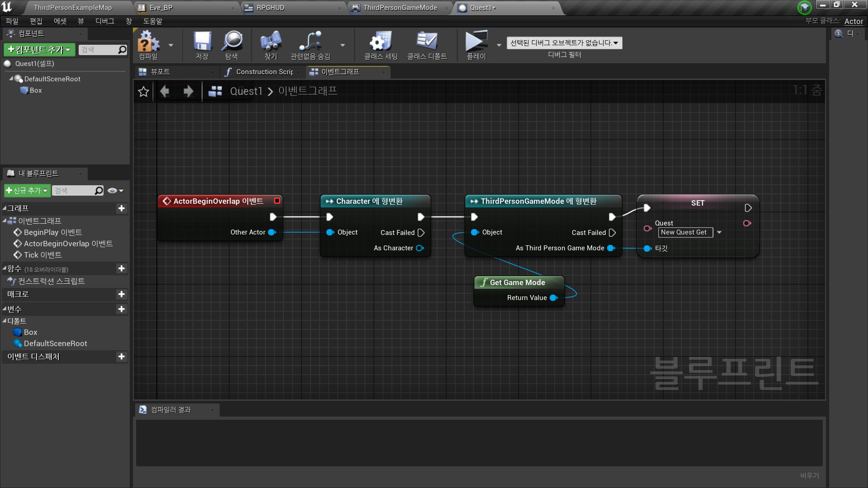Open the 디버그 menu
This screenshot has width=868, height=488.
coord(104,21)
